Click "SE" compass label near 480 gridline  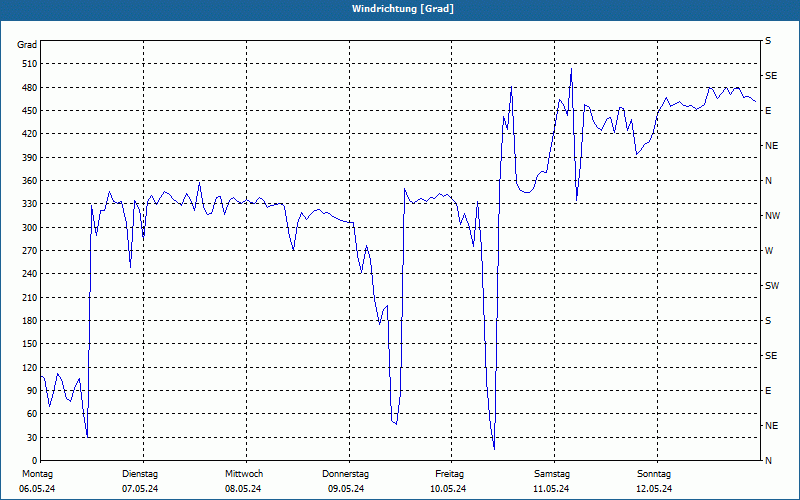771,76
